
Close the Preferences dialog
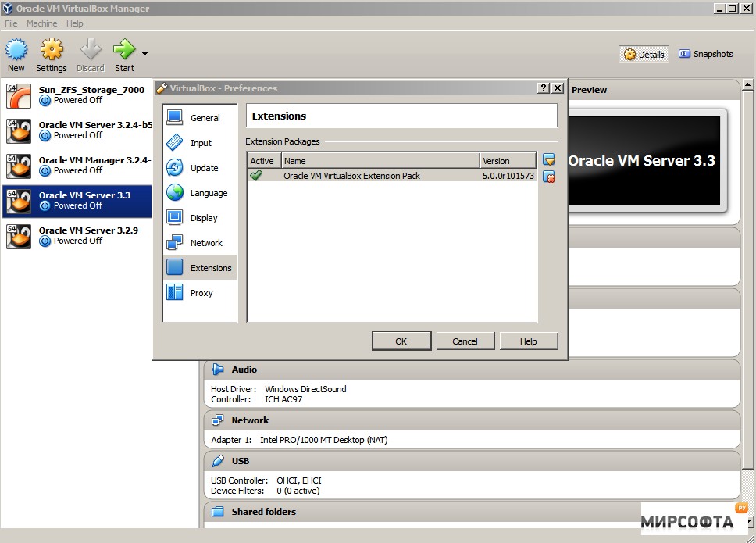pyautogui.click(x=558, y=88)
